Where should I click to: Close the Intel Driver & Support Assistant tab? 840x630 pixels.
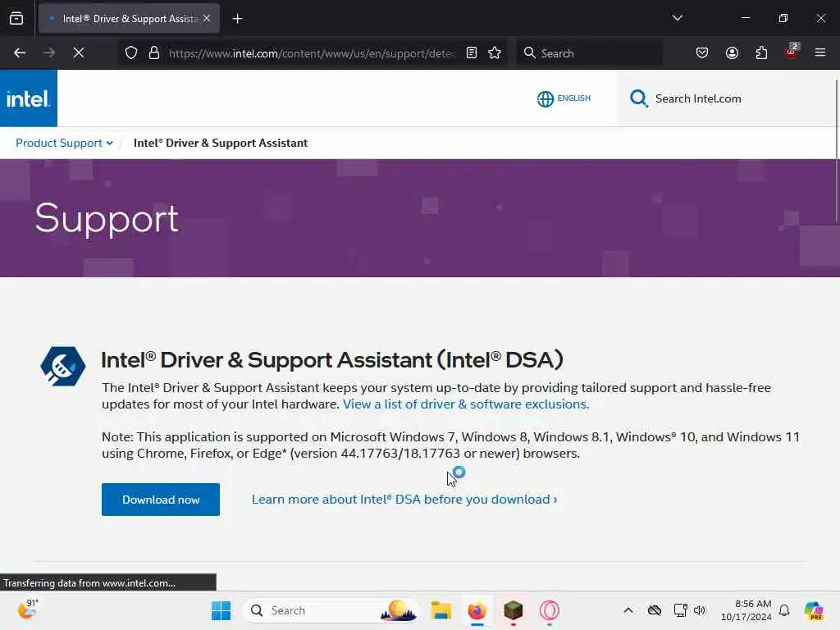click(207, 18)
